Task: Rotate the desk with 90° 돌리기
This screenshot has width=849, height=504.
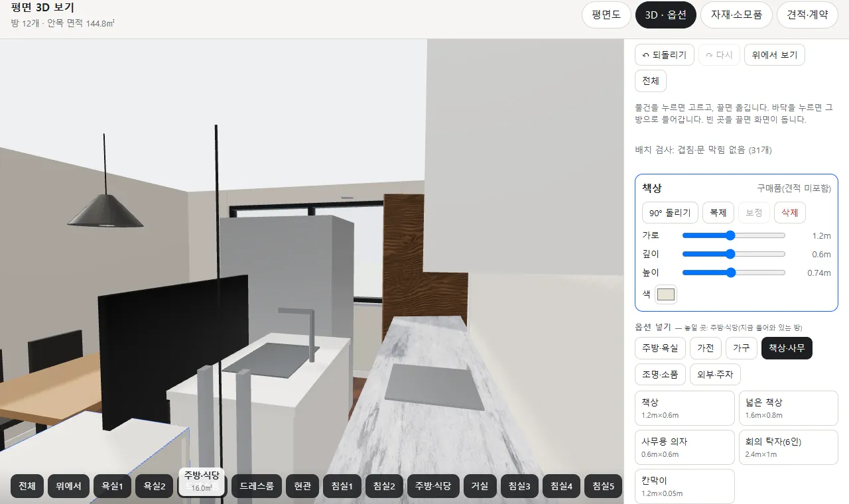Action: (x=670, y=213)
